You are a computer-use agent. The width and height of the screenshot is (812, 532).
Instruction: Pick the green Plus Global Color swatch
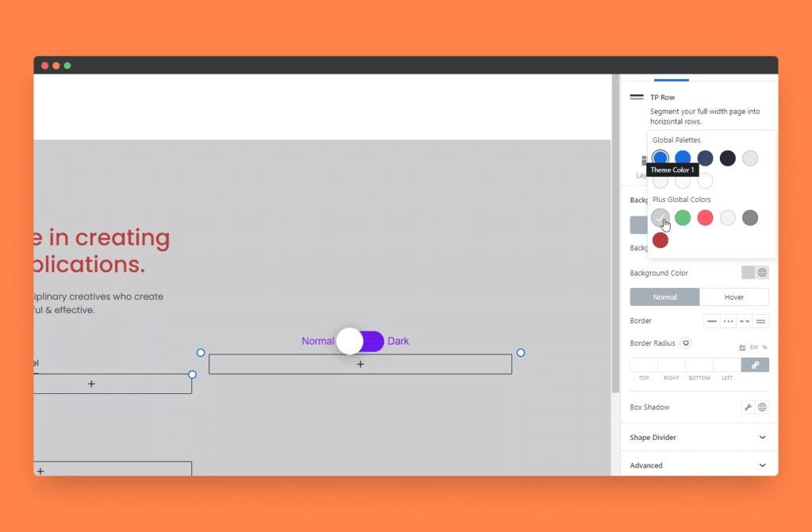[x=683, y=217]
